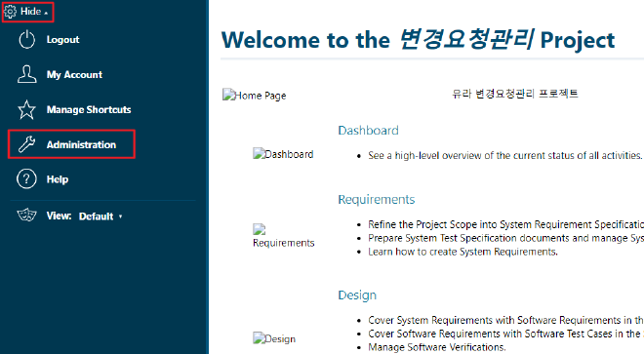
Task: Click the theater masks View icon
Action: [x=26, y=215]
